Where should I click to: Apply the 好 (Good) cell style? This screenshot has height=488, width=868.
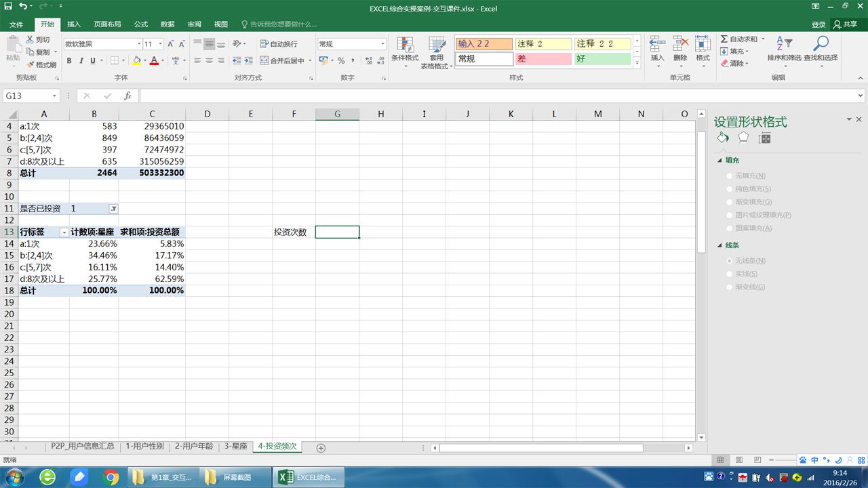tap(602, 59)
